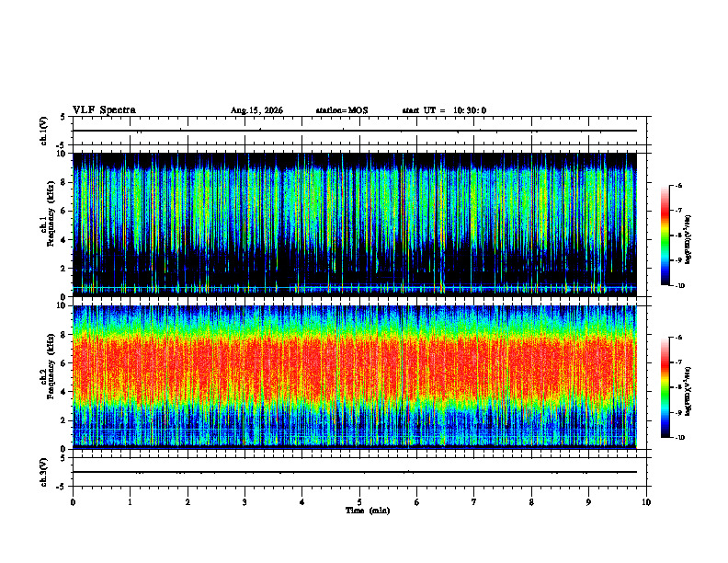Screen dimensions: 728x563
Task: Click the -6 label on ch.1 color bar
Action: click(678, 185)
